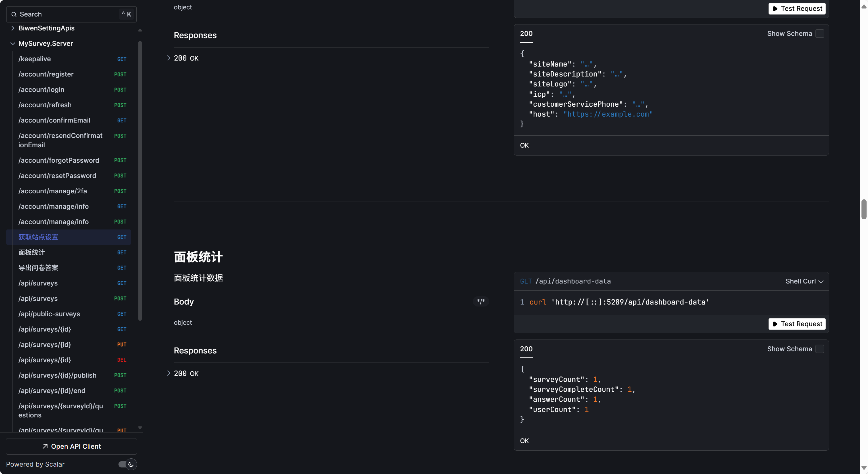The height and width of the screenshot is (474, 868).
Task: Click the moon icon dark mode toggle
Action: point(131,464)
